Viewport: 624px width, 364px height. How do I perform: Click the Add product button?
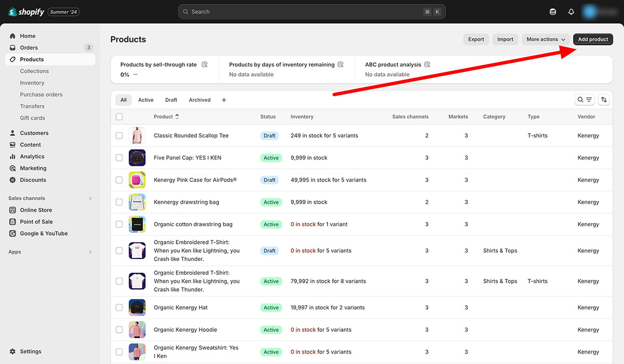(593, 39)
